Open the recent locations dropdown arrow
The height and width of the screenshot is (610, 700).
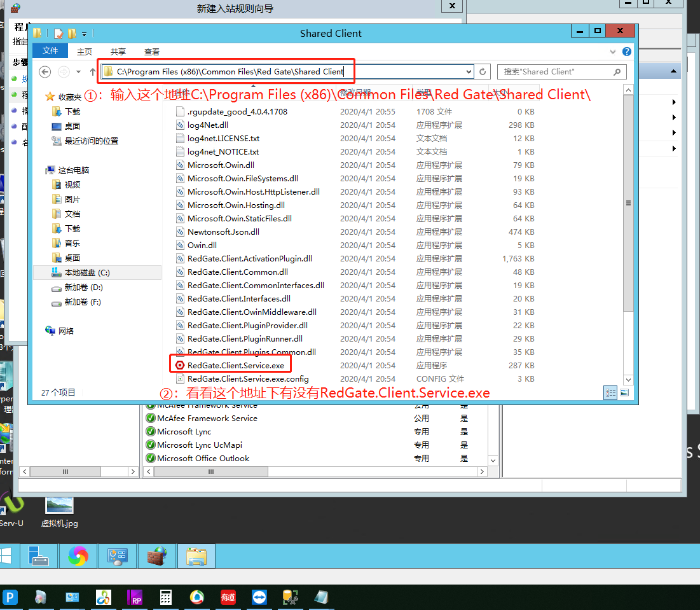[x=79, y=72]
